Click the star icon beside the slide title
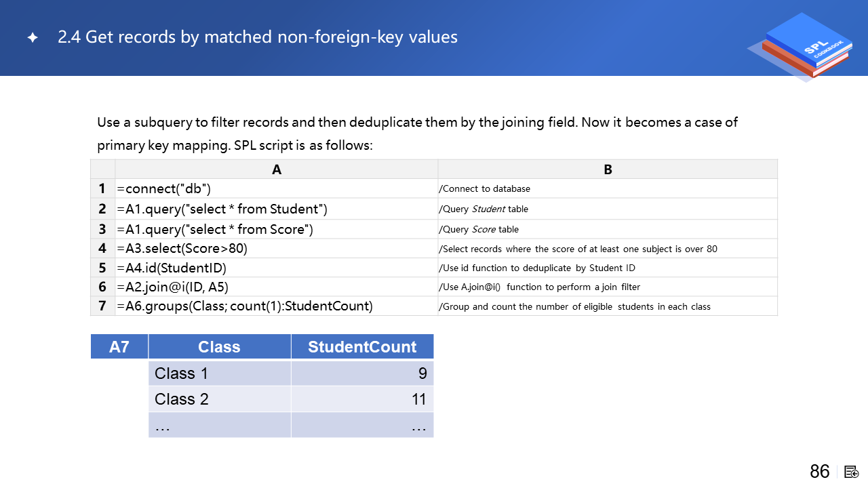Image resolution: width=868 pixels, height=488 pixels. (x=33, y=38)
